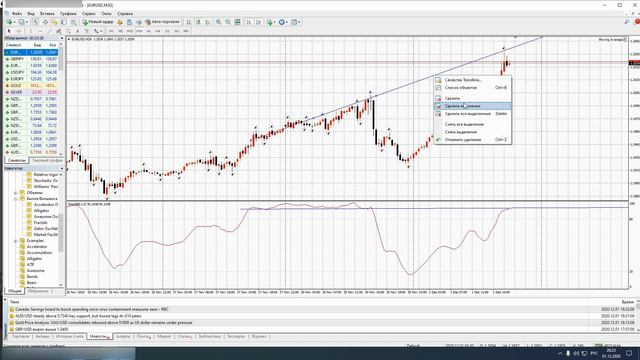Screen dimensions: 640x360
Task: Switch to the H1 timeframe
Action: (x=149, y=31)
